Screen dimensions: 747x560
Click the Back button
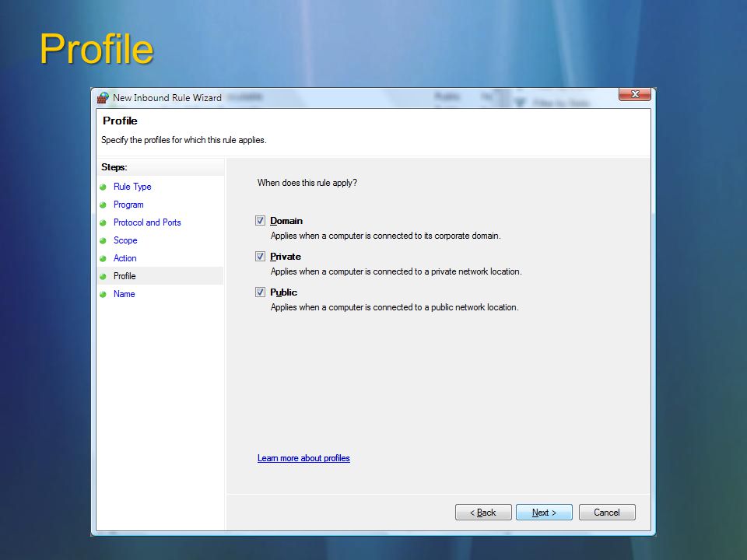pyautogui.click(x=483, y=513)
